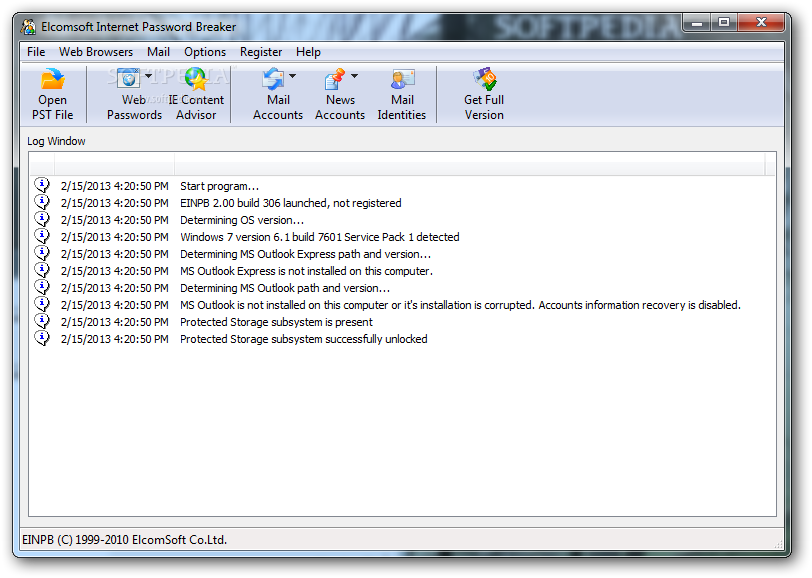The height and width of the screenshot is (578, 812).
Task: Open the Register menu
Action: click(261, 52)
